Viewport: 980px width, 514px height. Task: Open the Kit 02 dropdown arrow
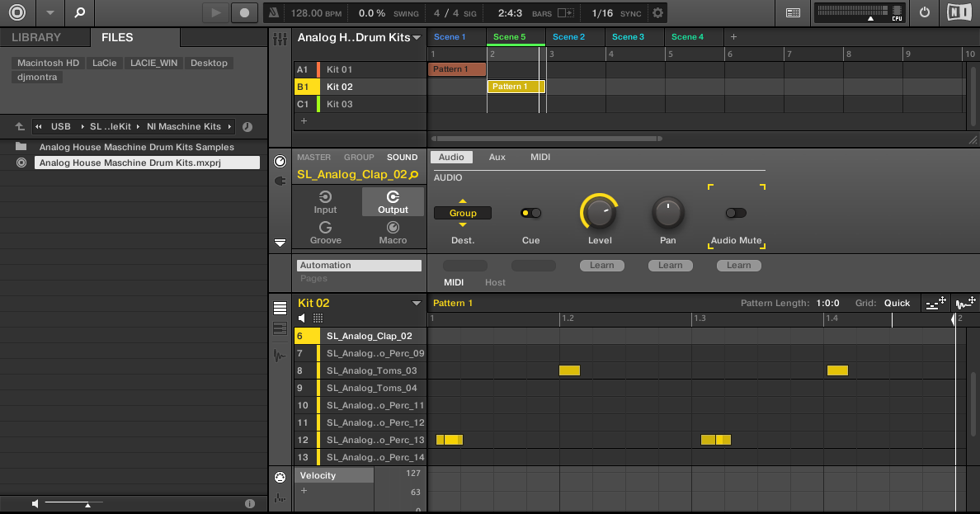pyautogui.click(x=417, y=304)
